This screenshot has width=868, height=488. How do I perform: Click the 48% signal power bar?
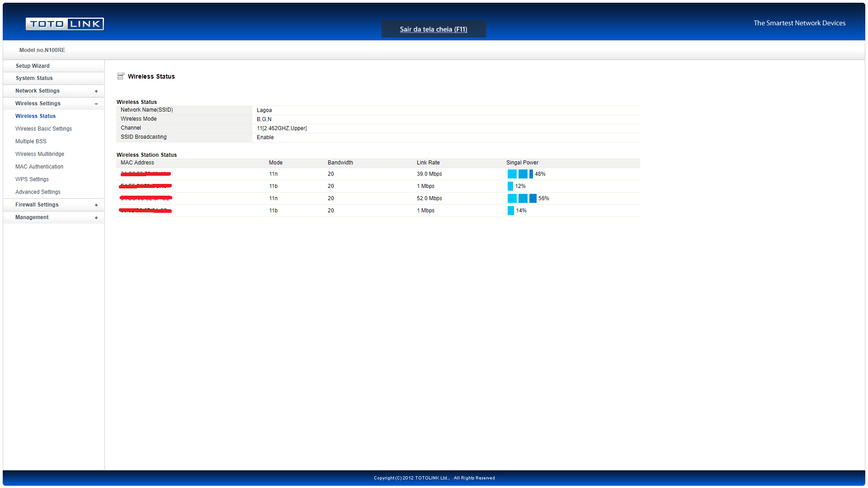520,174
